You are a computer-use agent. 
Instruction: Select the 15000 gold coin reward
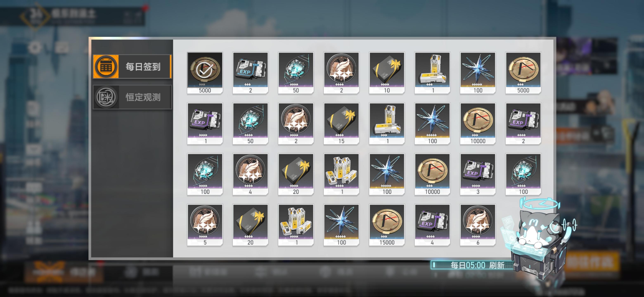click(x=387, y=225)
